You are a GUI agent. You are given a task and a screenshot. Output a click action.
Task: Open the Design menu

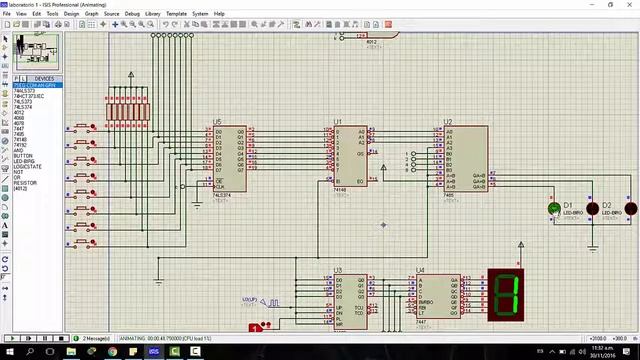click(71, 13)
